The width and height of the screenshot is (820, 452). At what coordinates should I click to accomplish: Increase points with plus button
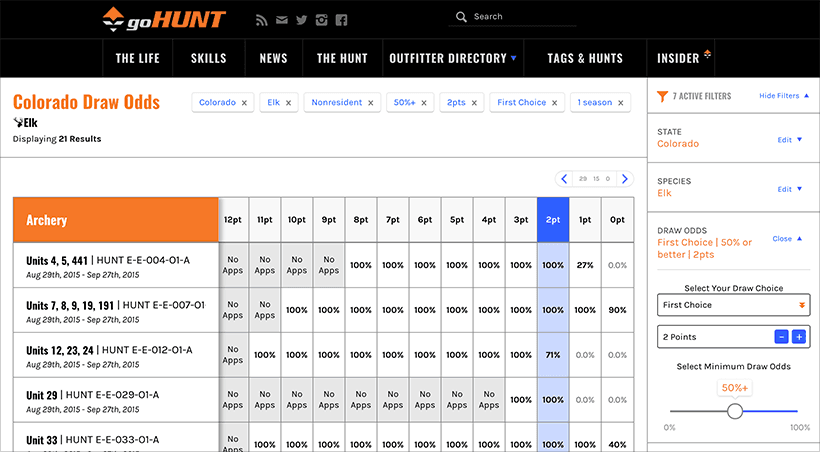pyautogui.click(x=799, y=337)
